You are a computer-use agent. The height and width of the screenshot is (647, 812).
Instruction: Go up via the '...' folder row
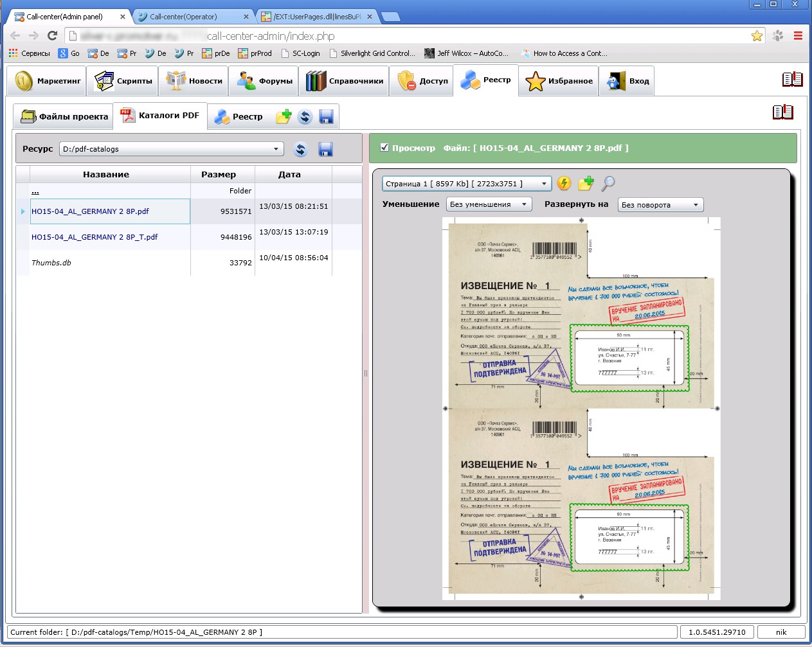pos(35,191)
